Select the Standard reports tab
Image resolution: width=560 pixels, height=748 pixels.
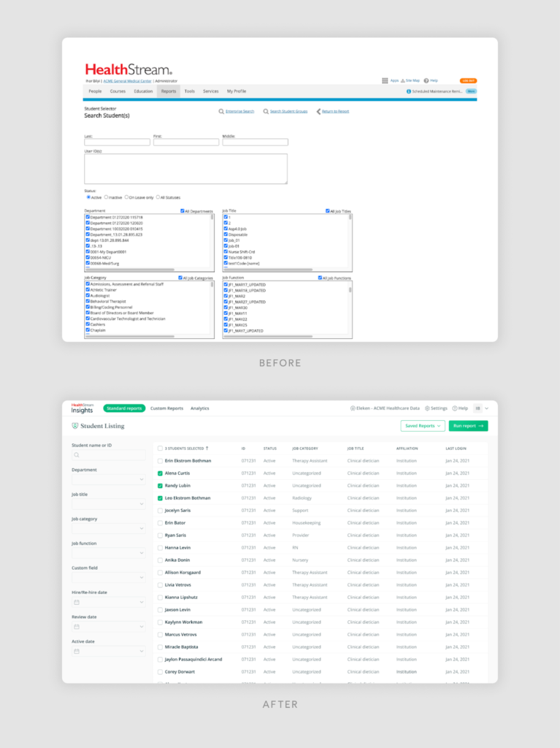pos(124,408)
